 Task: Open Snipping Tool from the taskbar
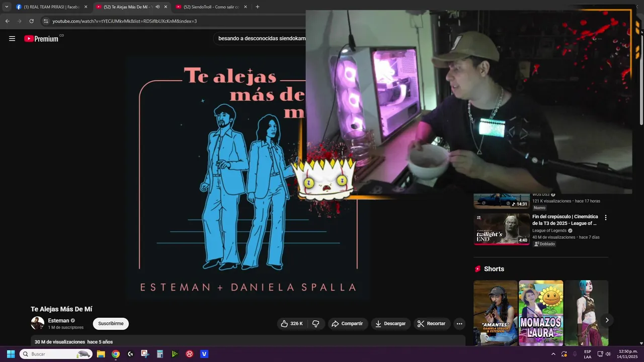tap(145, 354)
